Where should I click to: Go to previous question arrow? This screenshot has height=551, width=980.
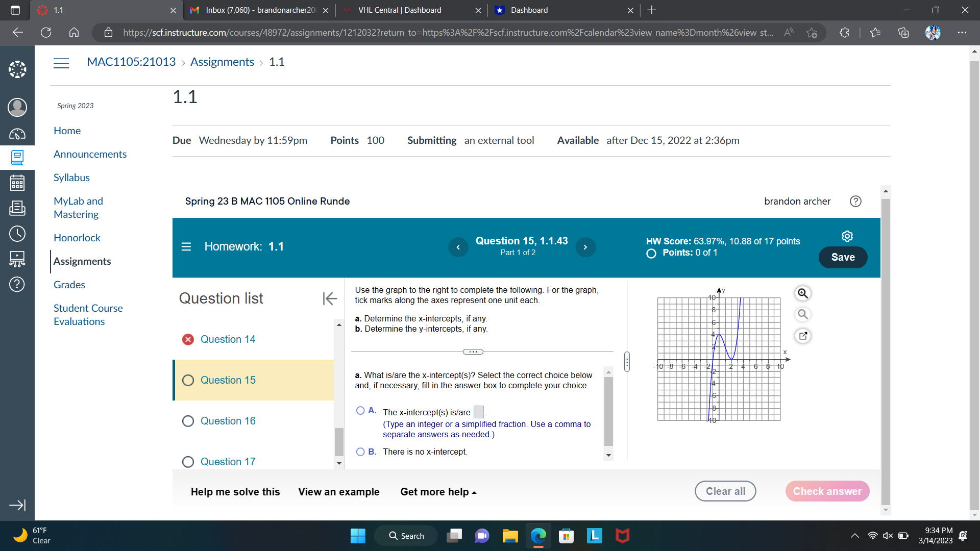pyautogui.click(x=458, y=247)
